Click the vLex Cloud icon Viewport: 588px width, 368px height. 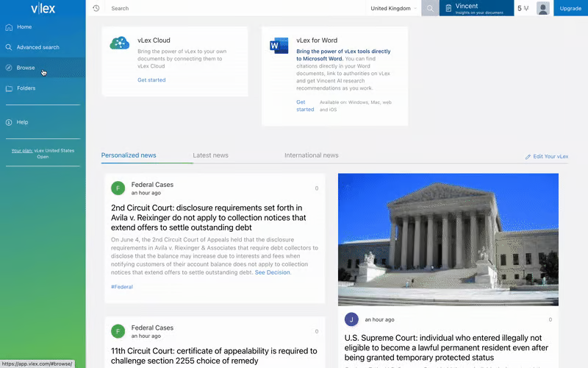(x=119, y=43)
